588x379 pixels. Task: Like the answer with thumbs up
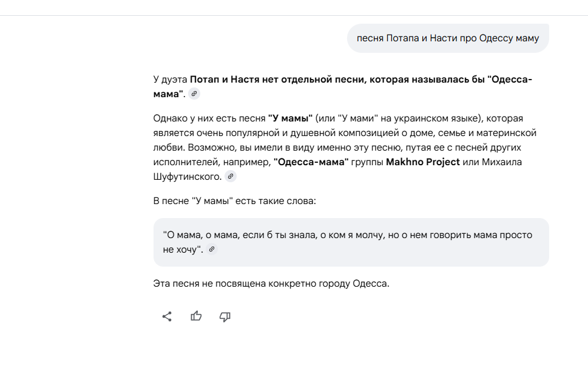coord(196,316)
